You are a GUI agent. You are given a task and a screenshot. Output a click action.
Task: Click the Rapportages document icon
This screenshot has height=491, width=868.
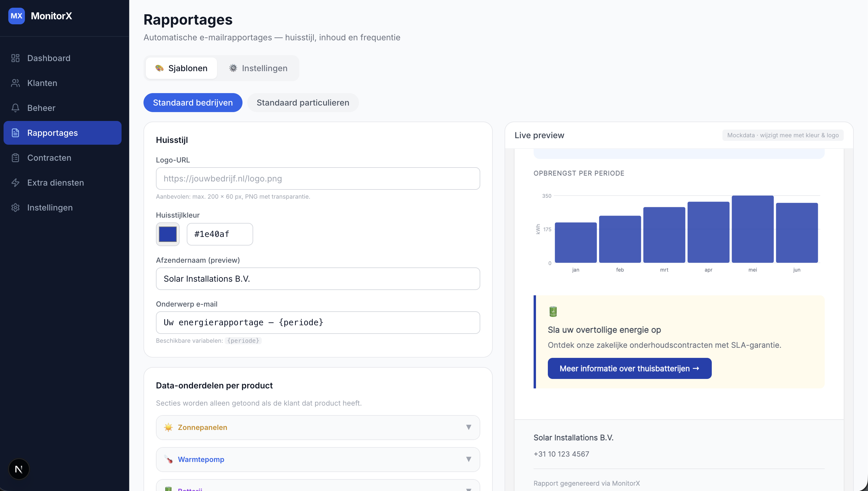15,133
